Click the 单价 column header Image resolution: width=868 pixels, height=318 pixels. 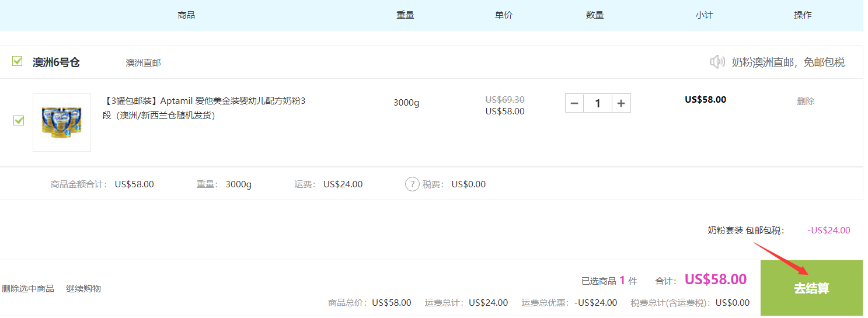[503, 15]
